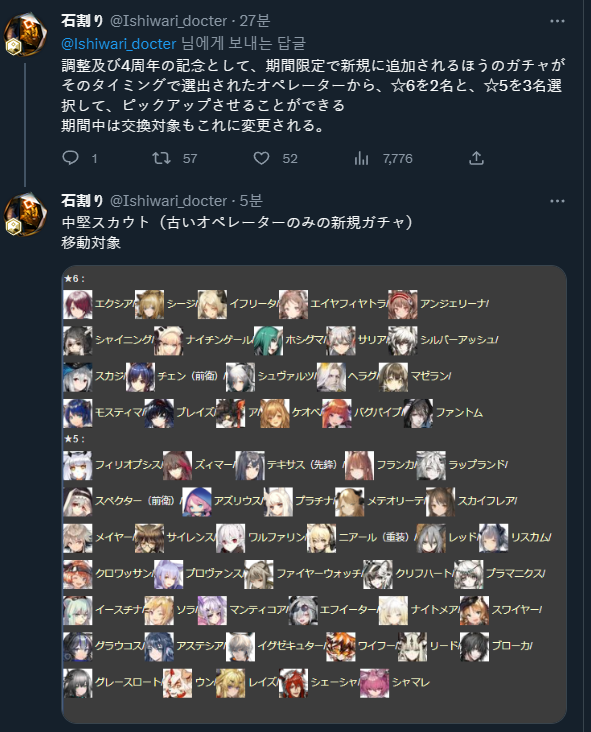This screenshot has height=732, width=591.
Task: Like the tweet with 52 likes
Action: (x=261, y=158)
